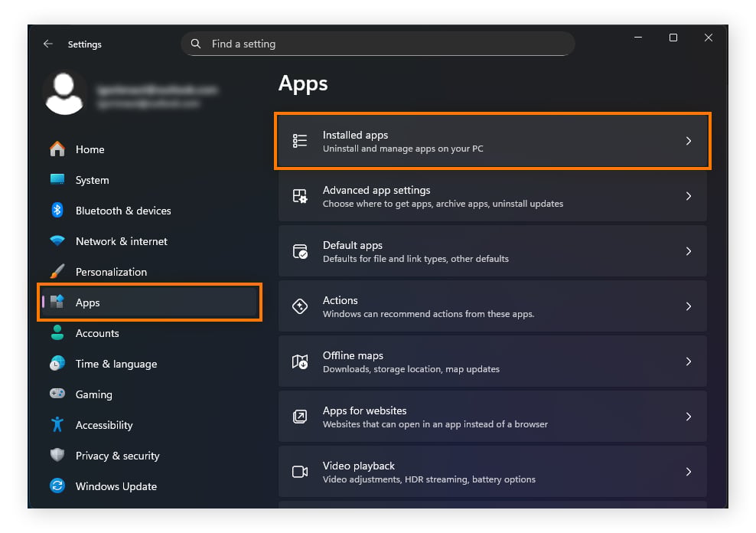The image size is (756, 533).
Task: Click the Apps for websites icon
Action: point(300,417)
